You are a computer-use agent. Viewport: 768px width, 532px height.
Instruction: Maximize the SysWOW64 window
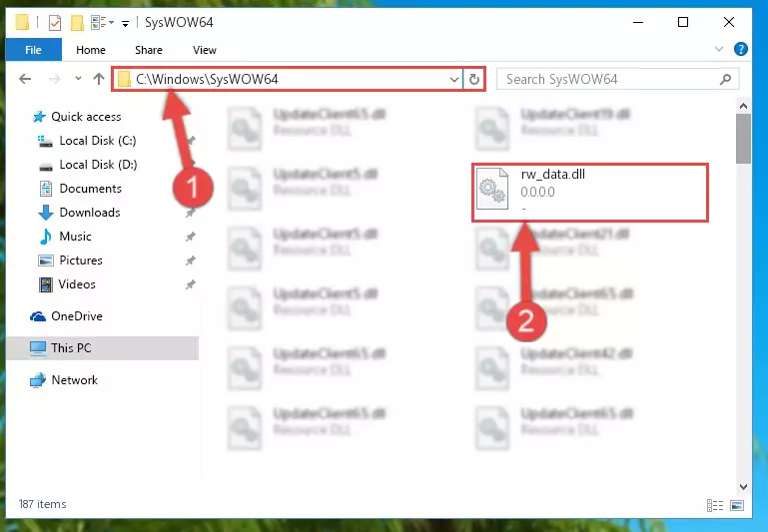[683, 22]
